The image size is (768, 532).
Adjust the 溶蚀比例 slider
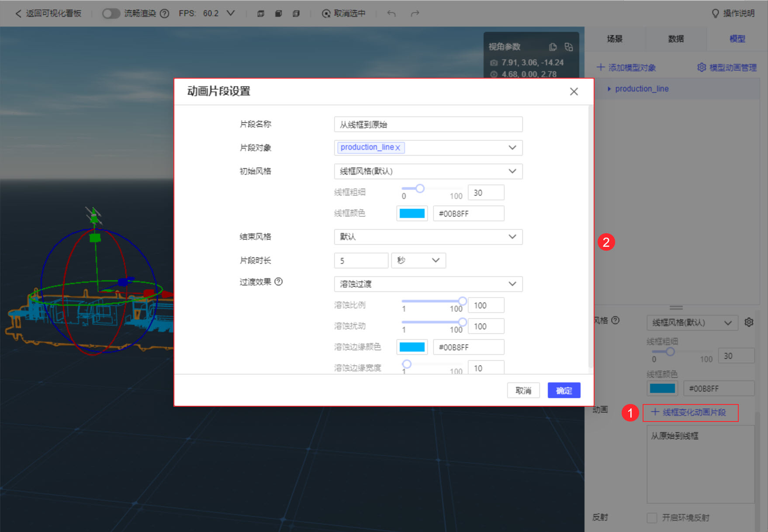[x=462, y=301]
